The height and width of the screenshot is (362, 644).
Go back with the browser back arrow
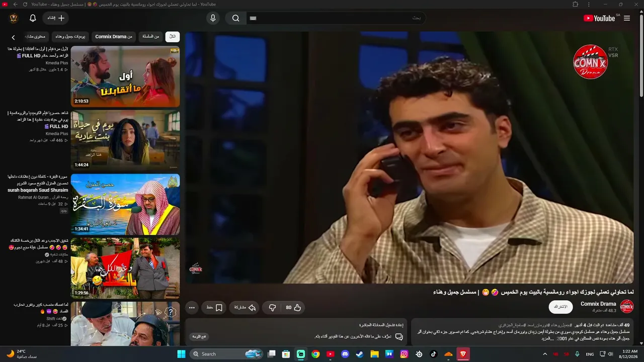pos(15,5)
